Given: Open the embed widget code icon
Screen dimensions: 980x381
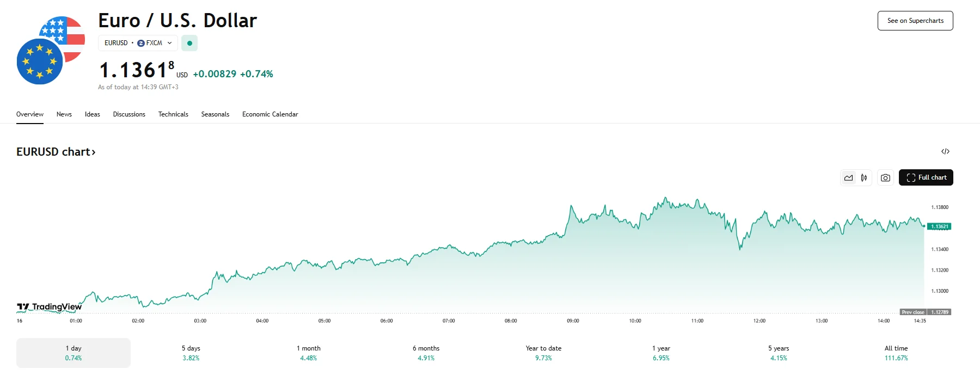Looking at the screenshot, I should (x=945, y=152).
